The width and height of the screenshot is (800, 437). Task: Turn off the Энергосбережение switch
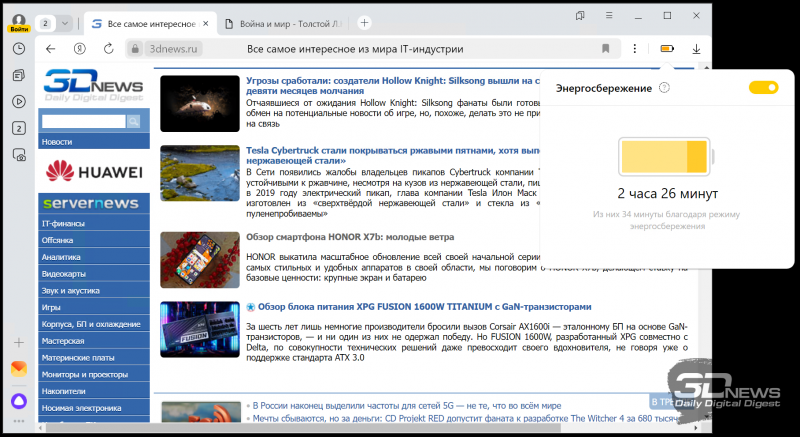click(x=763, y=89)
